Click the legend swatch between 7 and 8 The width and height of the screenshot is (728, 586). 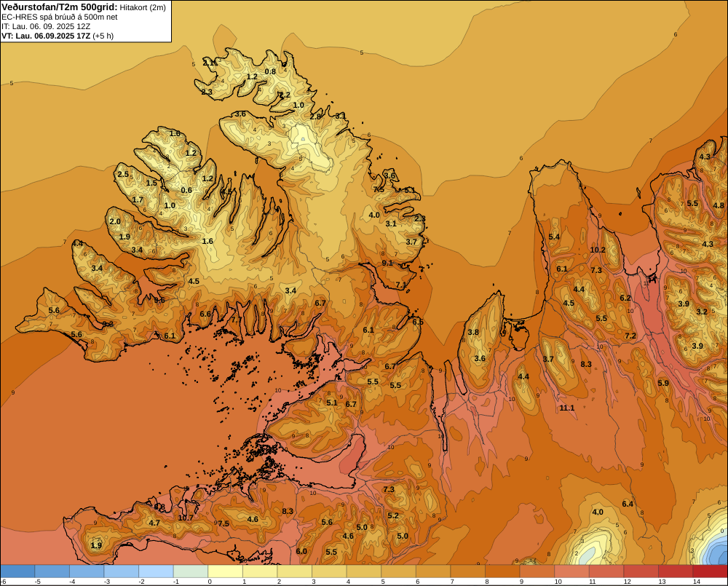(467, 571)
